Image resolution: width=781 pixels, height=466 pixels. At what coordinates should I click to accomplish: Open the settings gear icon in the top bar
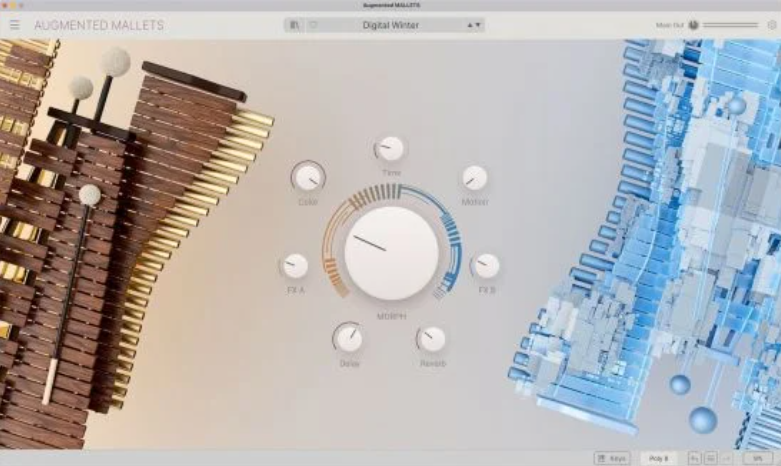click(772, 25)
